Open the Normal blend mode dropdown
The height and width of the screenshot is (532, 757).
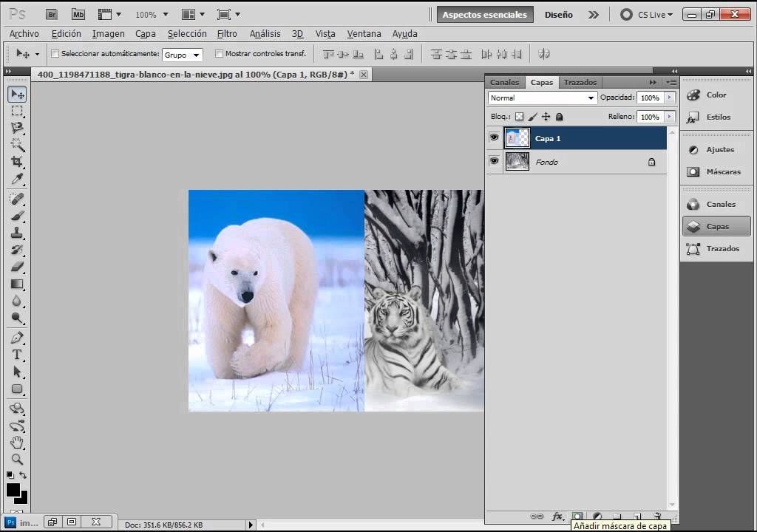tap(542, 98)
